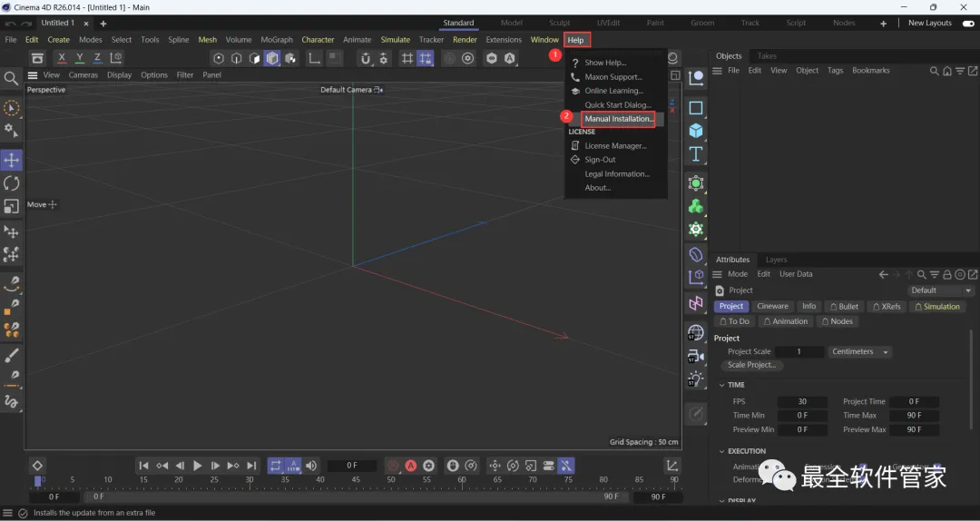Lock the Attributes manager element
This screenshot has width=980, height=521.
click(947, 275)
